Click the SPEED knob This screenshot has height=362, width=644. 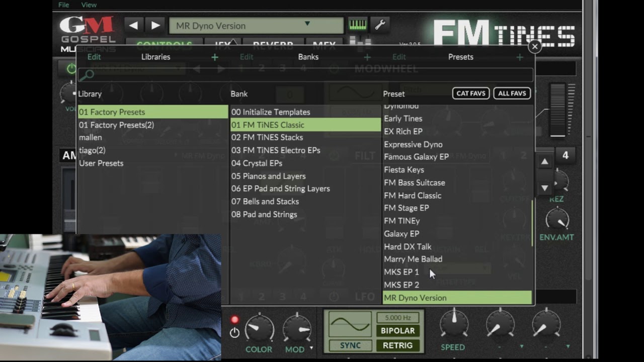(453, 324)
